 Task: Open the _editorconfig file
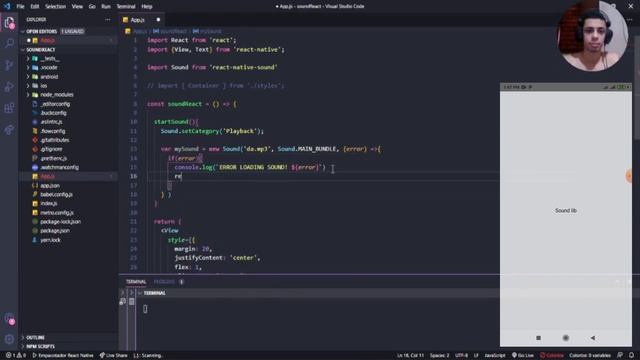[68, 104]
